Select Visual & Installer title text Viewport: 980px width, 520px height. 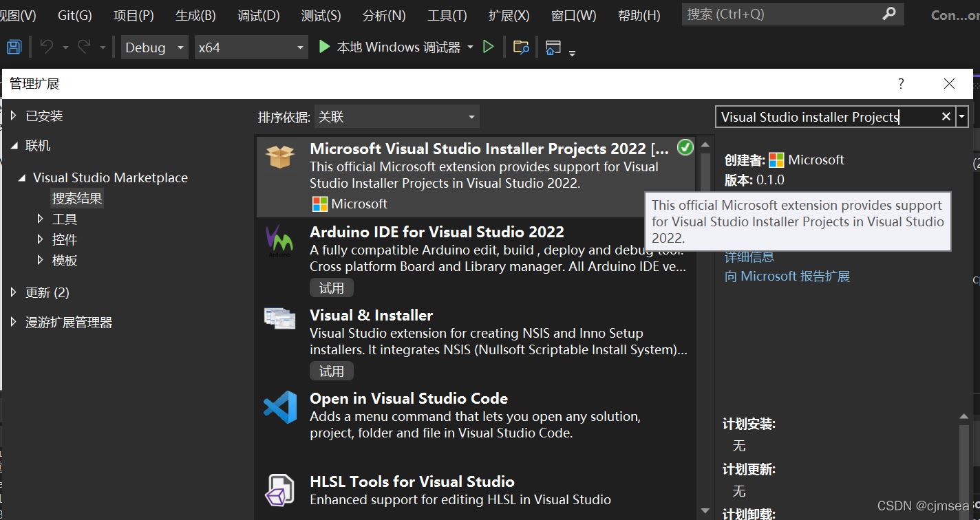coord(371,315)
